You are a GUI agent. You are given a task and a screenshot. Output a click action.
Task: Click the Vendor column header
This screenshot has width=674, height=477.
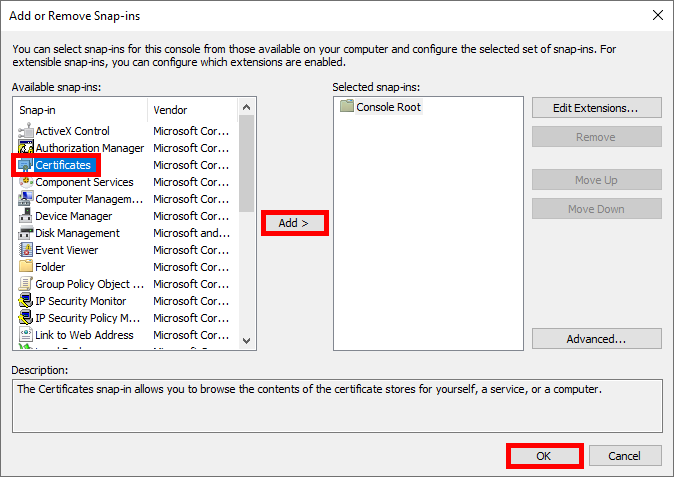pyautogui.click(x=193, y=110)
